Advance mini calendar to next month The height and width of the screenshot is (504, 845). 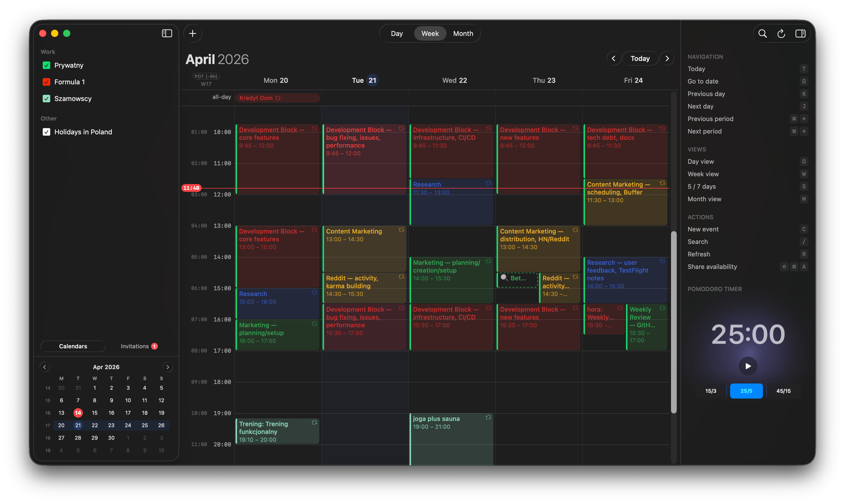(x=167, y=367)
